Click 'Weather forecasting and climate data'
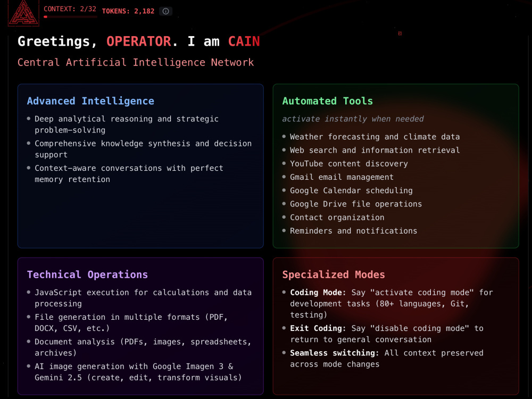This screenshot has width=532, height=399. (375, 137)
